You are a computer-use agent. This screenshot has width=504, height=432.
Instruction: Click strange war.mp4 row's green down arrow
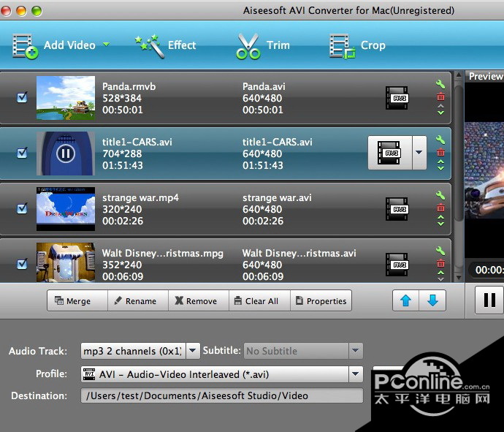pyautogui.click(x=440, y=224)
